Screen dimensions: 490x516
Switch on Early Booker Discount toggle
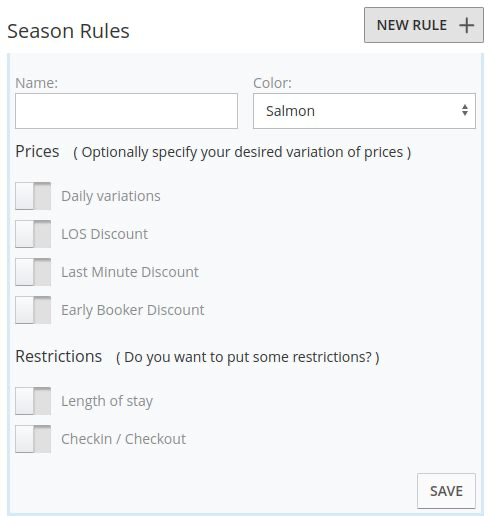pyautogui.click(x=33, y=310)
